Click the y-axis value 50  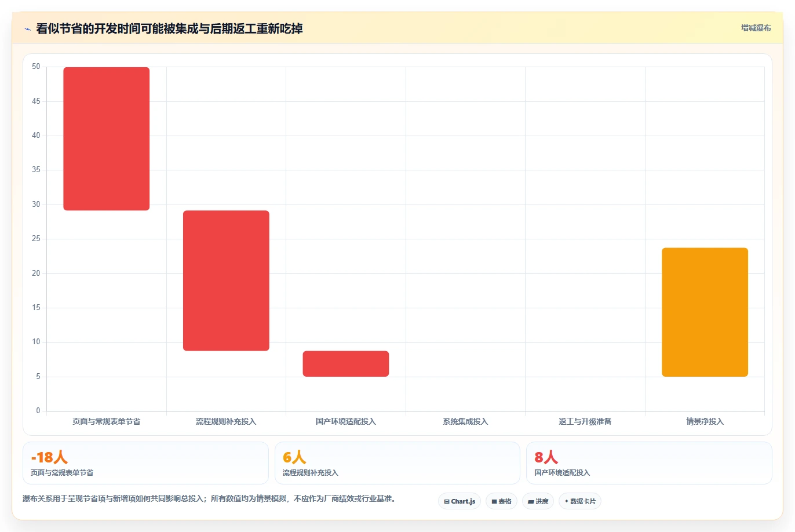(36, 67)
